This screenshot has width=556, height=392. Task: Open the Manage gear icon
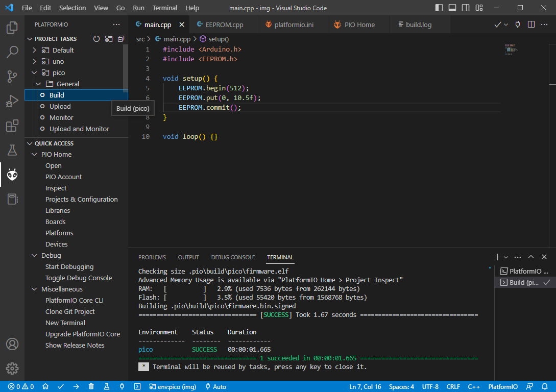coord(12,369)
